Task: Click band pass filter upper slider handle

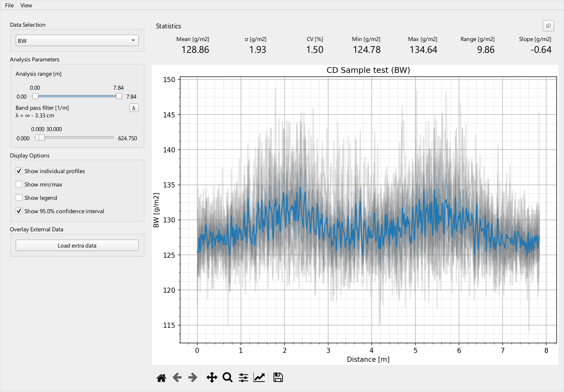Action: (x=42, y=137)
